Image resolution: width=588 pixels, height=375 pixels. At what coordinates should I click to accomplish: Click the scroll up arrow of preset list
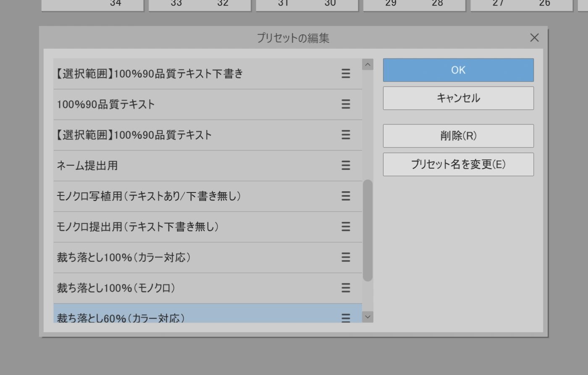point(367,65)
